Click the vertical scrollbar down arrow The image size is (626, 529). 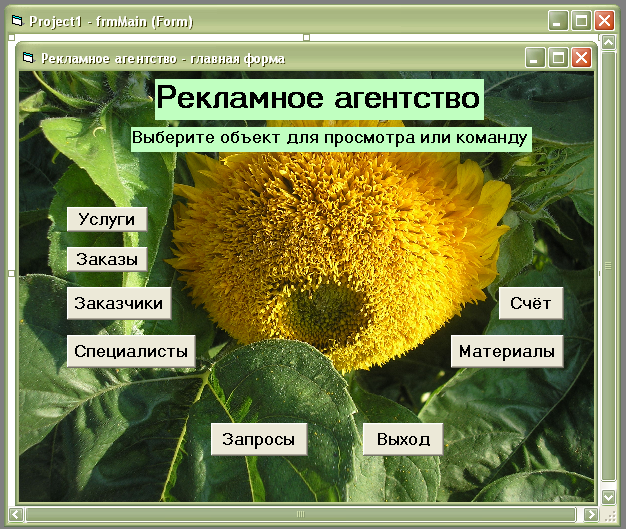click(x=608, y=497)
